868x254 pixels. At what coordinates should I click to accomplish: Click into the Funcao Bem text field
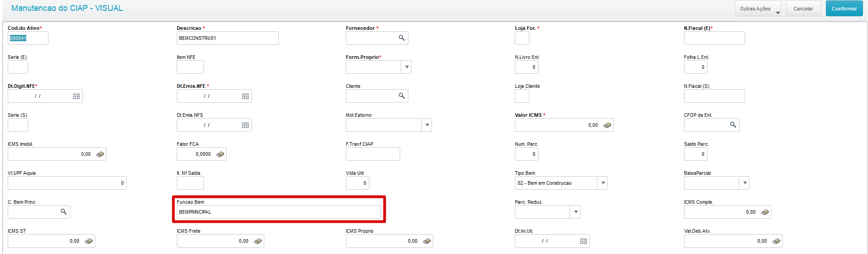coord(278,212)
